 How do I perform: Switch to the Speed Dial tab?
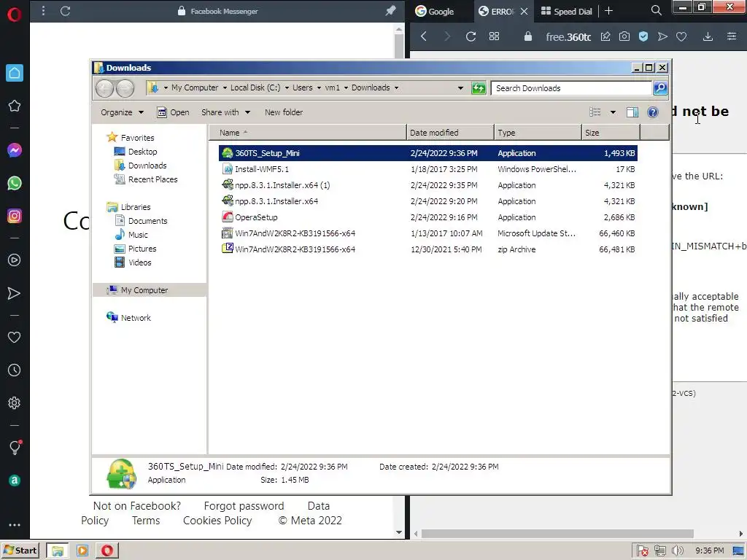pyautogui.click(x=566, y=11)
